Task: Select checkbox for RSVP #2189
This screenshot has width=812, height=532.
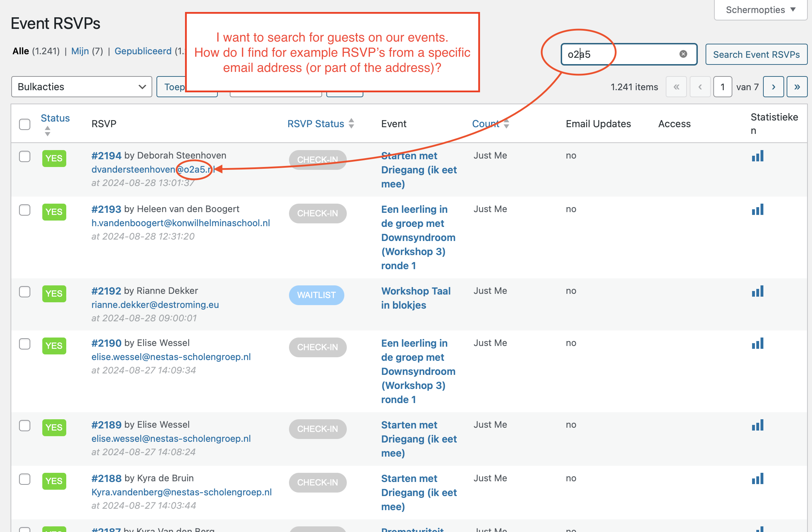Action: [25, 426]
